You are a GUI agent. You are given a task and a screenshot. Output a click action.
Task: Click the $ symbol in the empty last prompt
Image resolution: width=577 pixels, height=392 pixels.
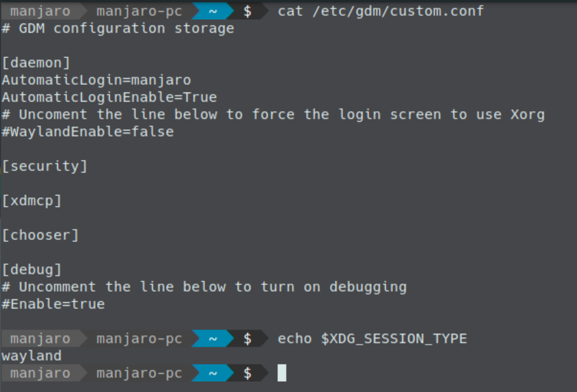(247, 373)
